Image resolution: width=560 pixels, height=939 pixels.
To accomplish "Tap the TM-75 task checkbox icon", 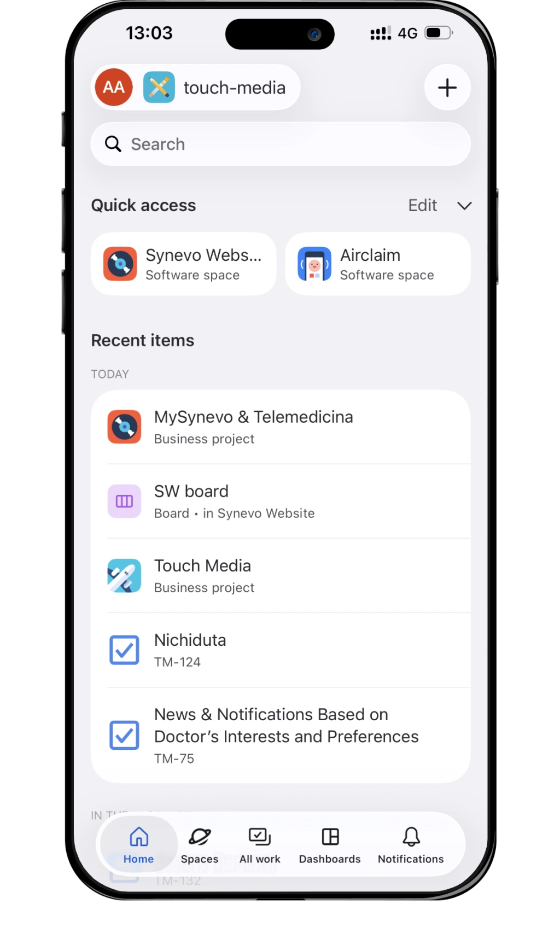I will pyautogui.click(x=124, y=735).
